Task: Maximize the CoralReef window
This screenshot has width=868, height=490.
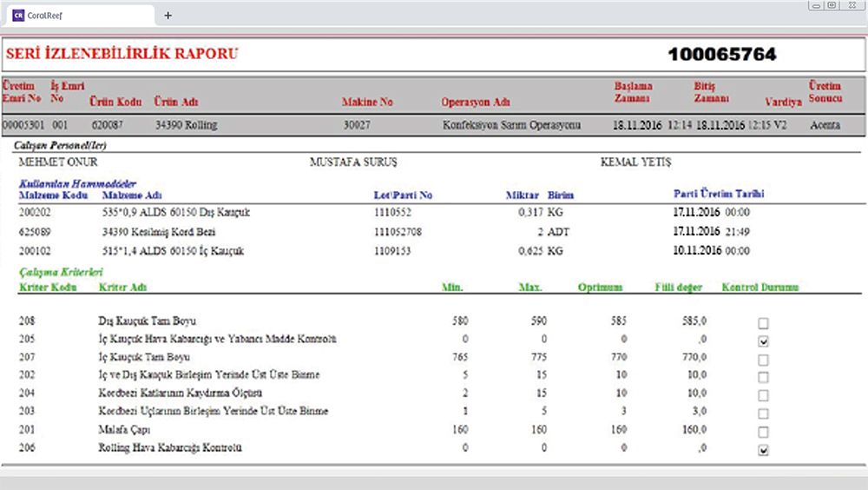Action: [x=832, y=6]
